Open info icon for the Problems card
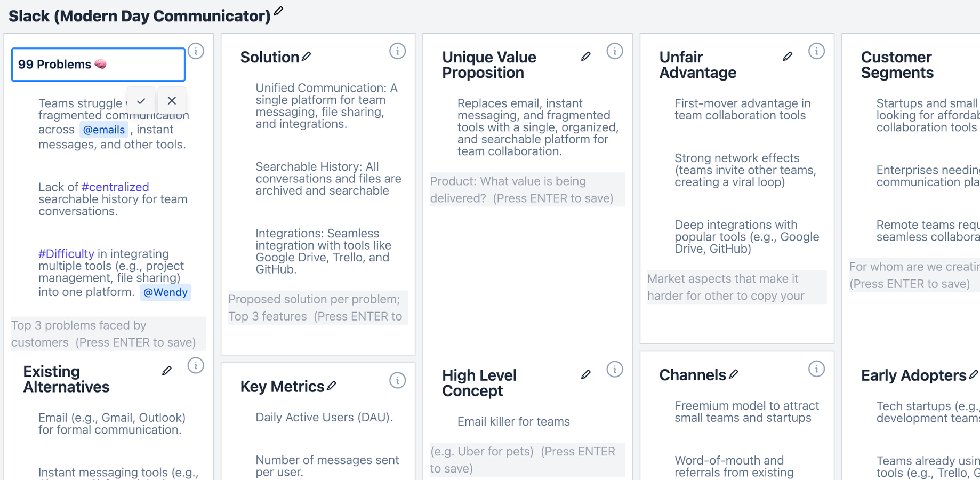 (x=196, y=51)
